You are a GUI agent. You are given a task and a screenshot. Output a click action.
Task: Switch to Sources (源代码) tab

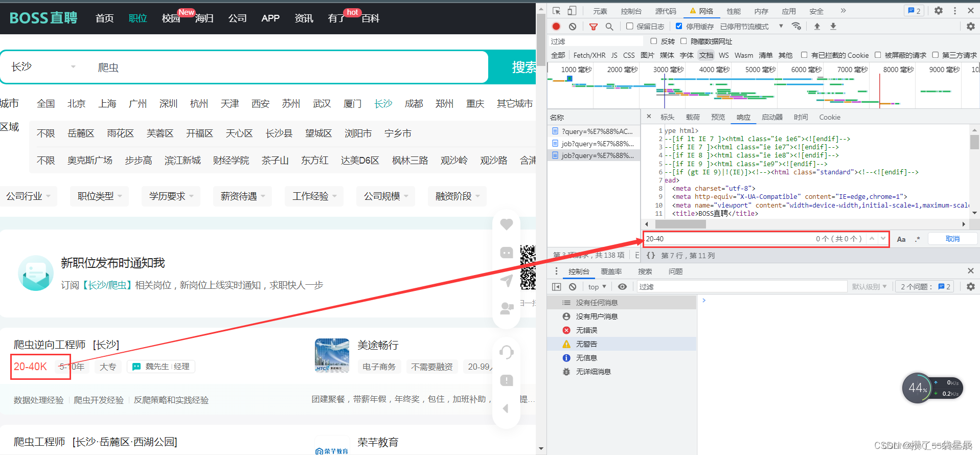click(x=666, y=11)
